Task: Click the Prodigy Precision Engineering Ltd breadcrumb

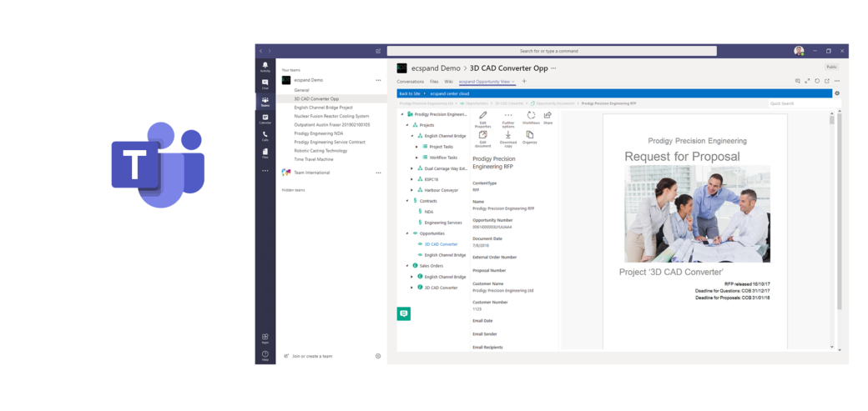Action: 426,103
